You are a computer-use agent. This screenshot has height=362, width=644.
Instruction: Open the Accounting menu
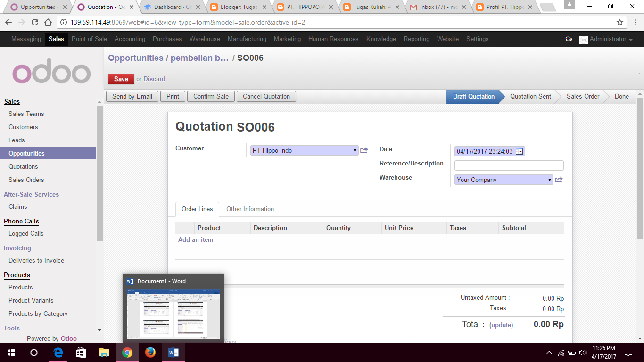pos(130,39)
